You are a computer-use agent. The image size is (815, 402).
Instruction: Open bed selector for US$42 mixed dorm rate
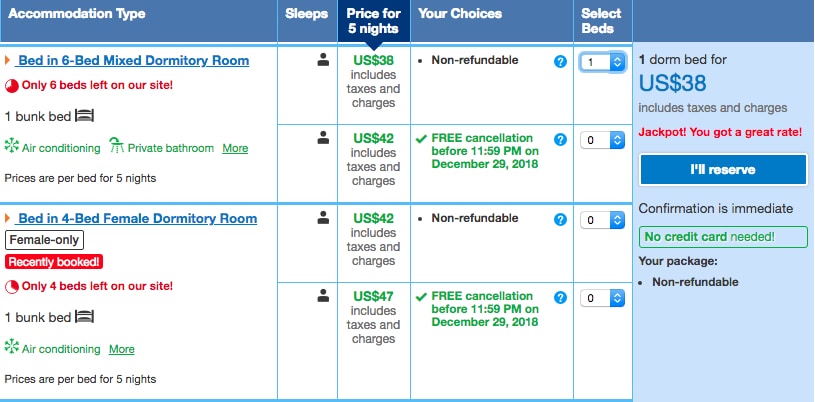click(603, 140)
